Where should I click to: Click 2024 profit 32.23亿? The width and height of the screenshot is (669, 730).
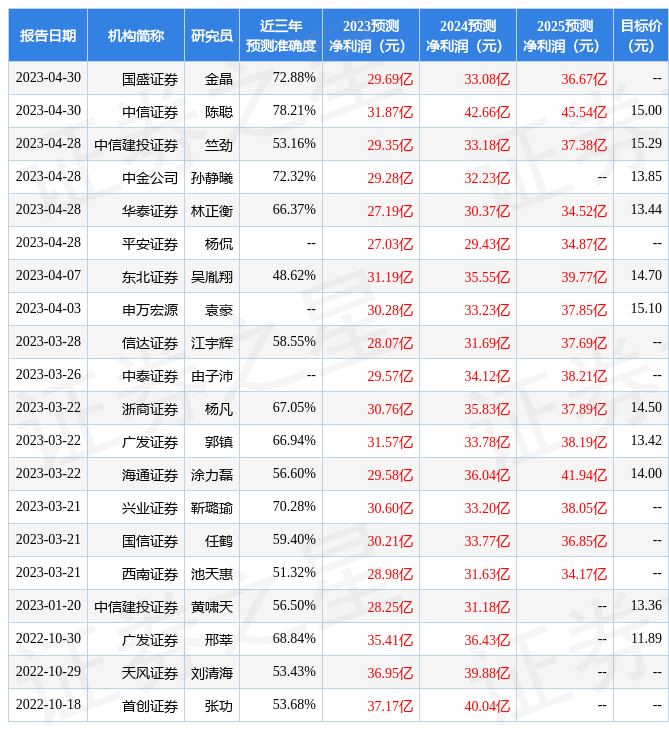(487, 178)
